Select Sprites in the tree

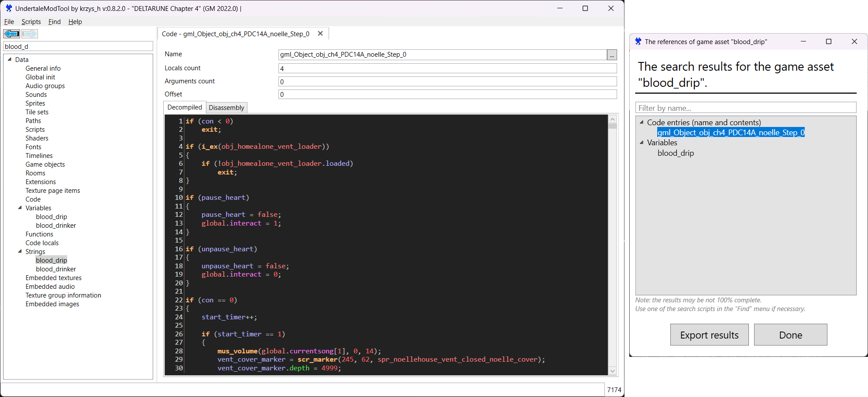(35, 103)
